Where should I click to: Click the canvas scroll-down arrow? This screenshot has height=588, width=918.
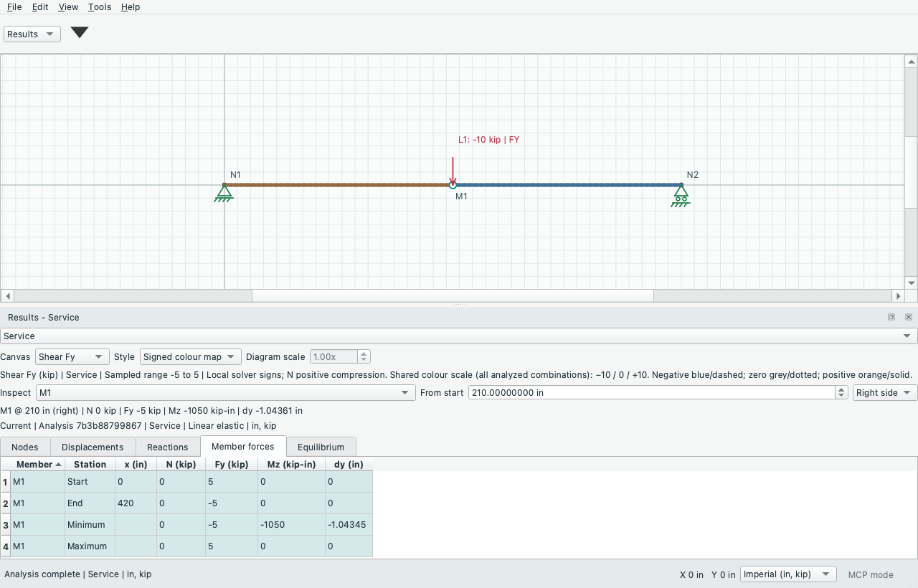(x=911, y=283)
